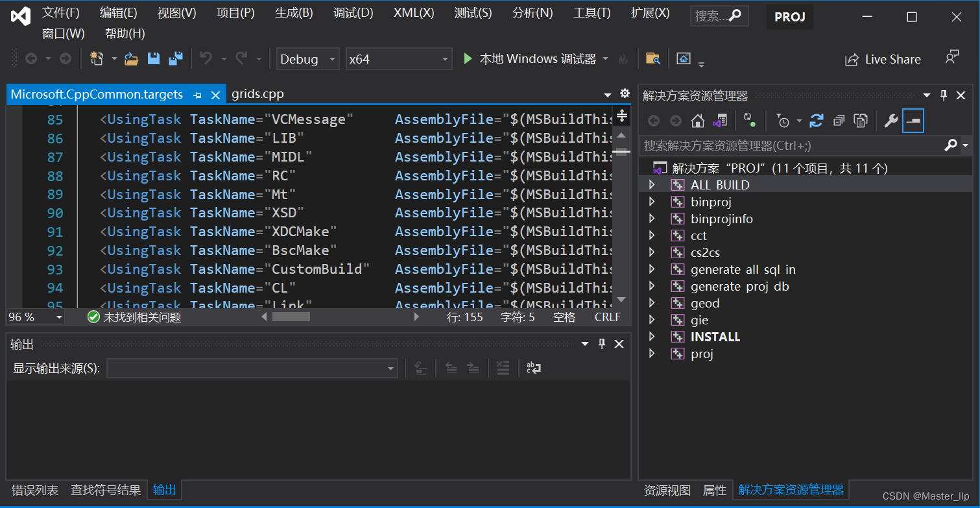
Task: Click the Solution Explorer Home icon
Action: tap(698, 121)
